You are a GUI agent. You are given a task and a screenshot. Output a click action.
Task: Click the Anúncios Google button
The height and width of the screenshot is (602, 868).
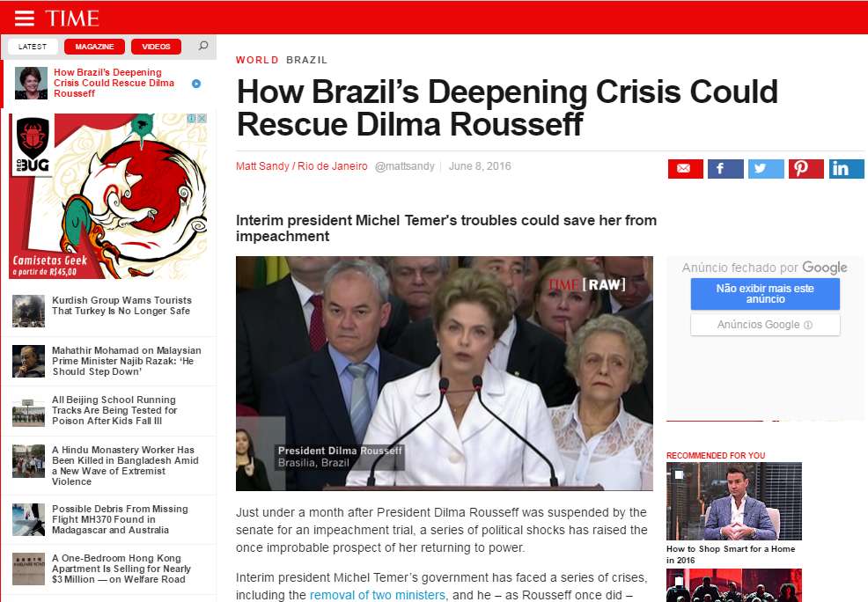(x=765, y=325)
